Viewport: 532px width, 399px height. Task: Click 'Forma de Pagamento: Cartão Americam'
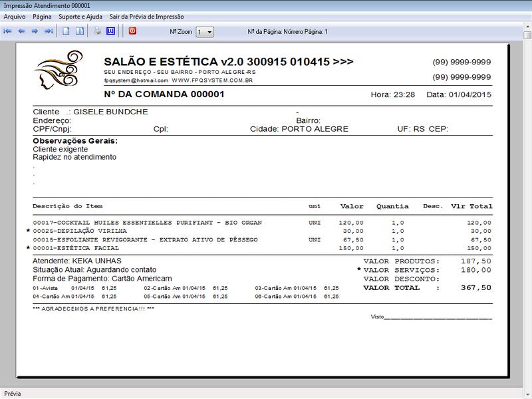pyautogui.click(x=102, y=279)
